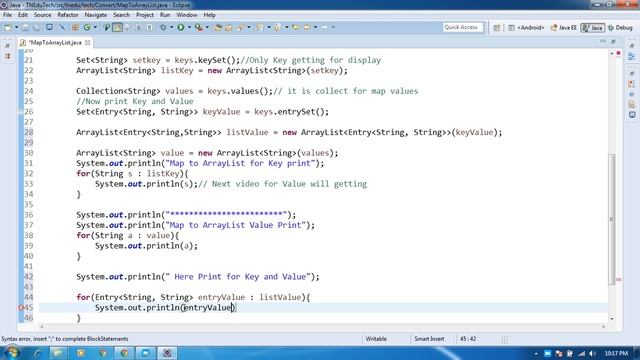Open the Run configurations dropdown arrow

[x=189, y=27]
